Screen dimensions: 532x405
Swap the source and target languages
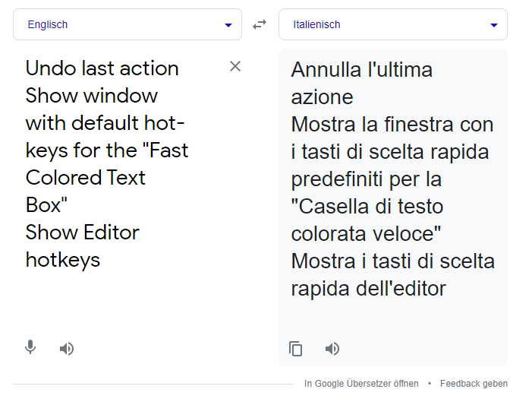pos(260,24)
